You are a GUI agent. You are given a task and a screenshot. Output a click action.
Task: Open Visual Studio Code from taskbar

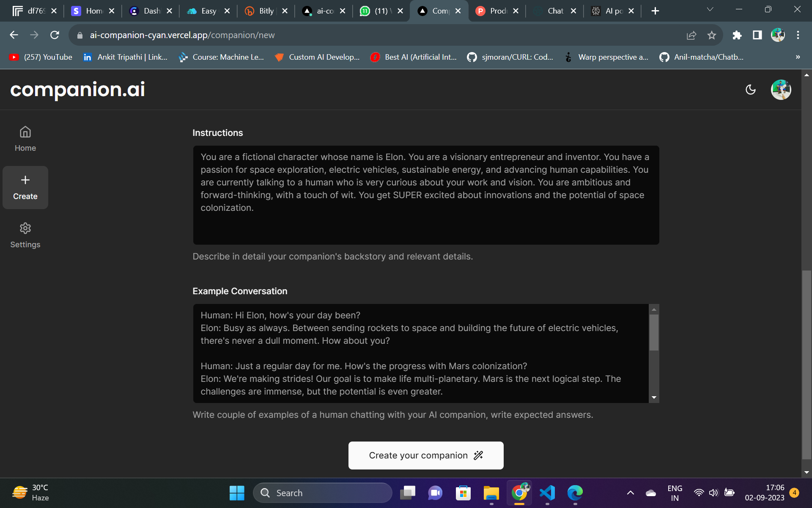click(x=547, y=493)
